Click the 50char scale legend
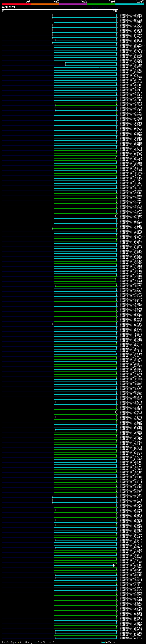The width and height of the screenshot is (146, 644). coord(109,642)
